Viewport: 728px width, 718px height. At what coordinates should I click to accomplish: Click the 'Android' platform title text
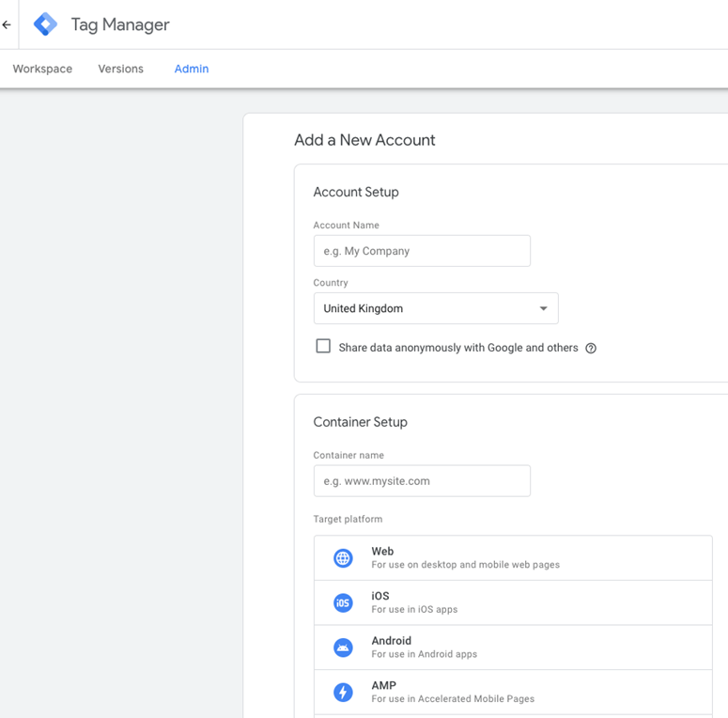392,641
